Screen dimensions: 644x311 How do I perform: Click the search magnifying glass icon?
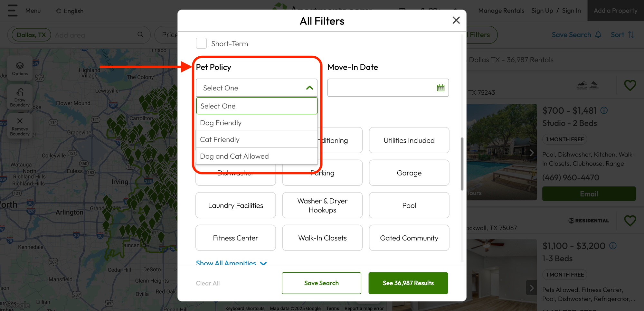point(140,34)
